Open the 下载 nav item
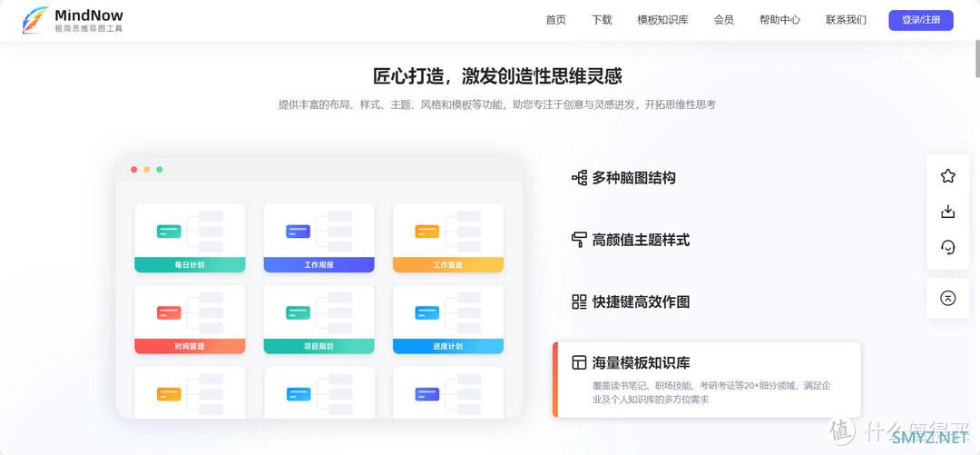This screenshot has width=980, height=455. coord(602,19)
